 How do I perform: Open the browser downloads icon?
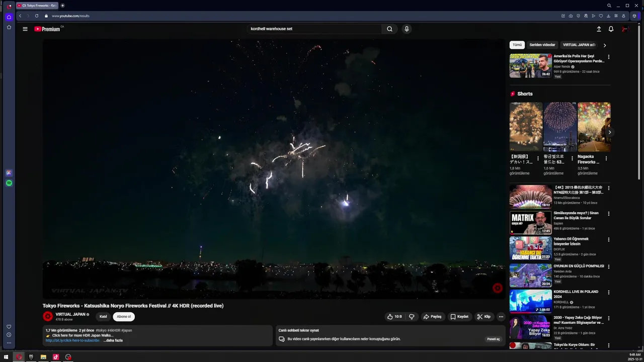[608, 16]
